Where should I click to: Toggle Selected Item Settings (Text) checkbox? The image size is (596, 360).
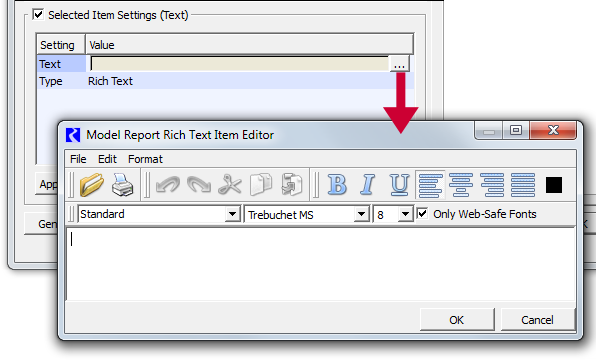(x=38, y=14)
